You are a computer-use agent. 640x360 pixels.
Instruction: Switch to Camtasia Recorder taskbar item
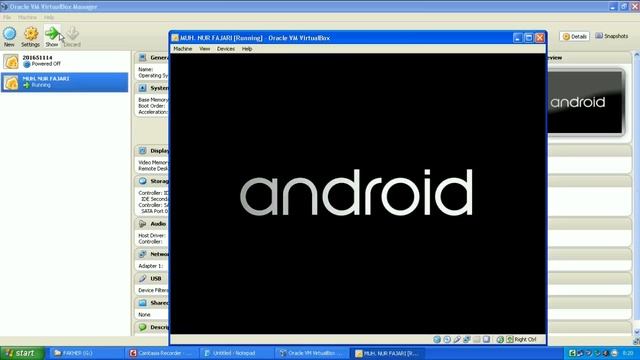(162, 353)
